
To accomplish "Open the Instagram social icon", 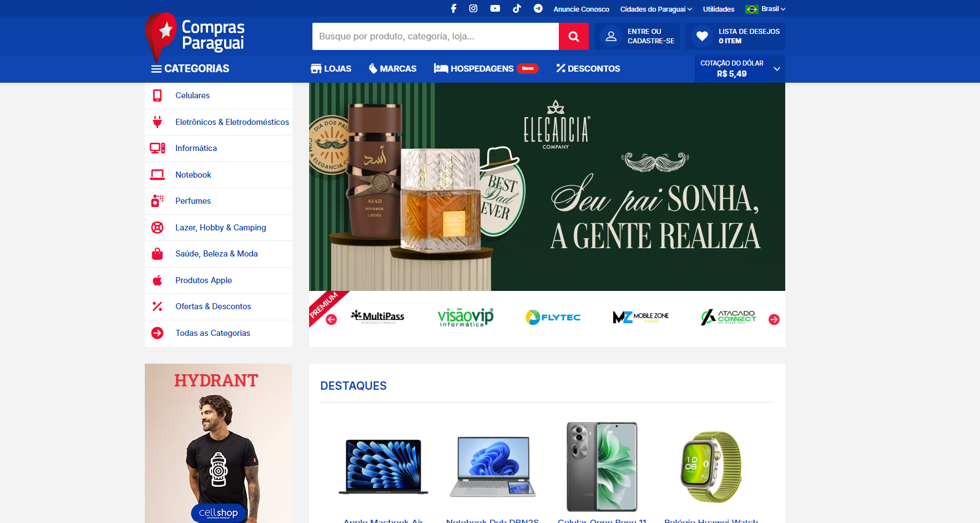I will 473,8.
